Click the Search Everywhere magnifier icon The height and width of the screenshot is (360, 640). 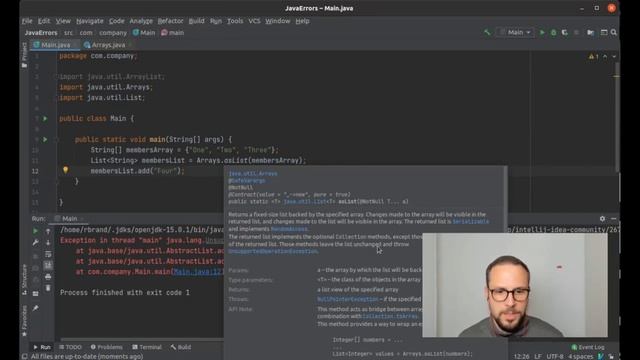pyautogui.click(x=614, y=32)
